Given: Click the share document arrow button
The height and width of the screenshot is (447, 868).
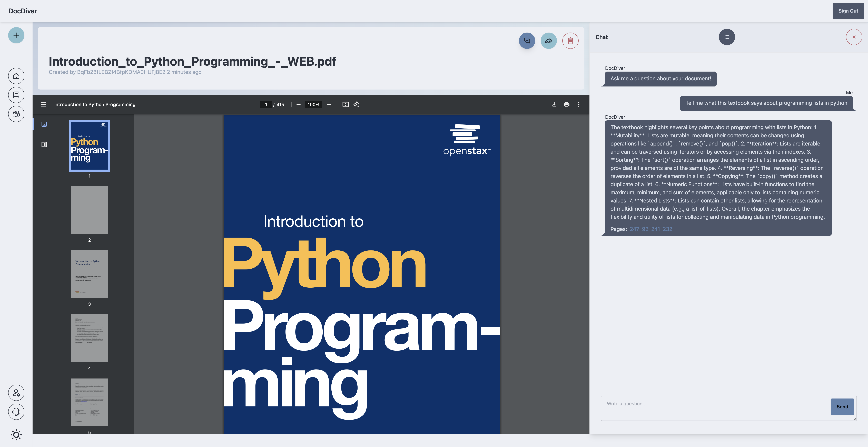Looking at the screenshot, I should (x=549, y=41).
